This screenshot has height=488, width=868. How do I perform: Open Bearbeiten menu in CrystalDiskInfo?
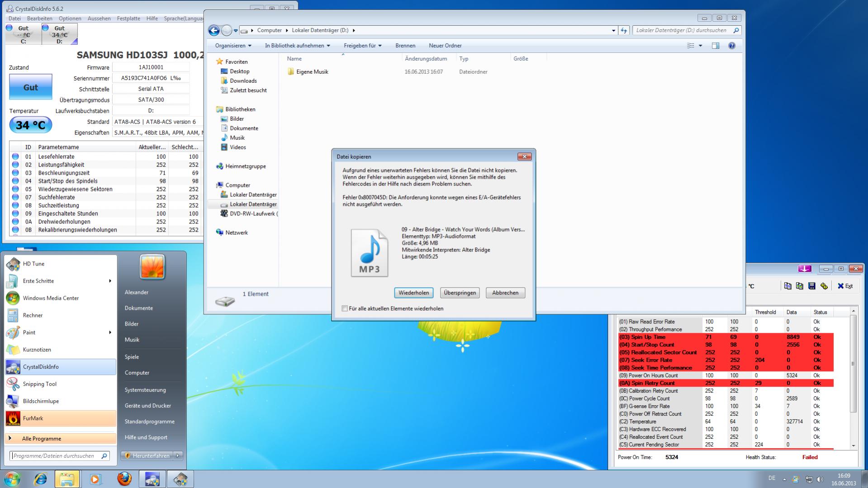(39, 19)
